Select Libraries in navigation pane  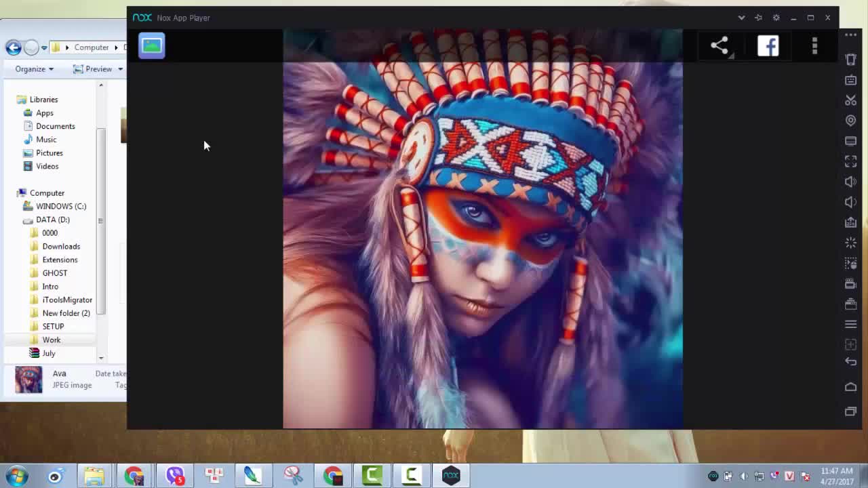coord(43,100)
